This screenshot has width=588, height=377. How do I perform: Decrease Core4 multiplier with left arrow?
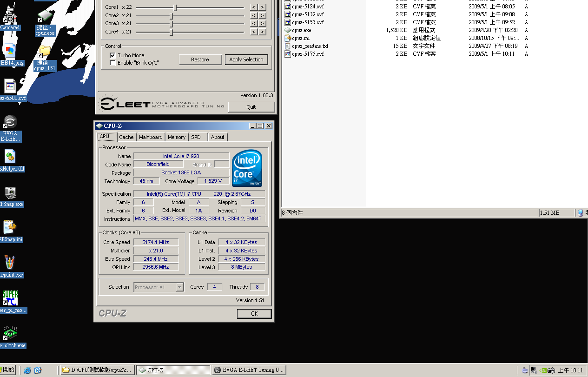pos(254,32)
